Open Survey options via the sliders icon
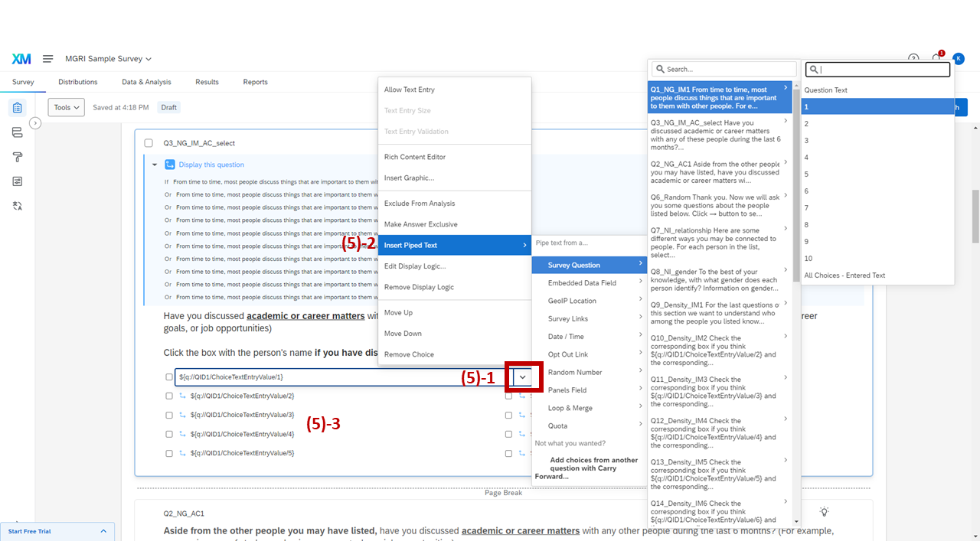The width and height of the screenshot is (980, 551). [17, 181]
